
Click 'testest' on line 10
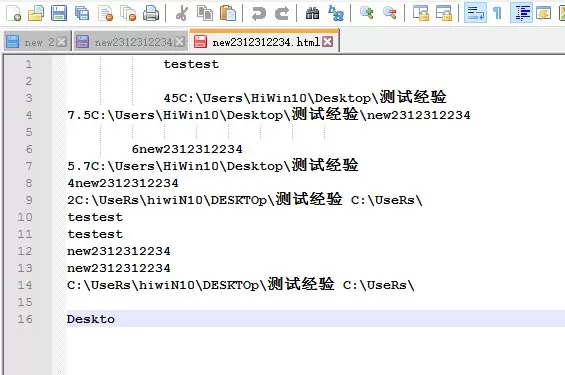coord(95,217)
